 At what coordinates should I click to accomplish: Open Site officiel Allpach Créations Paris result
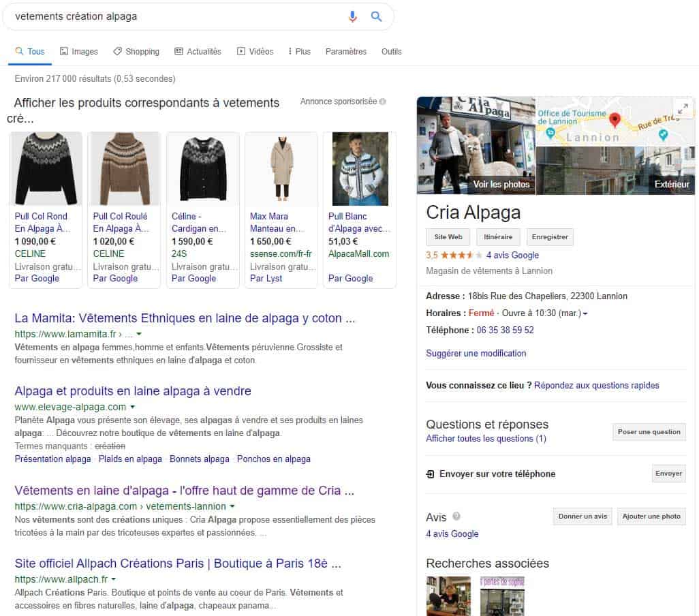tap(178, 564)
